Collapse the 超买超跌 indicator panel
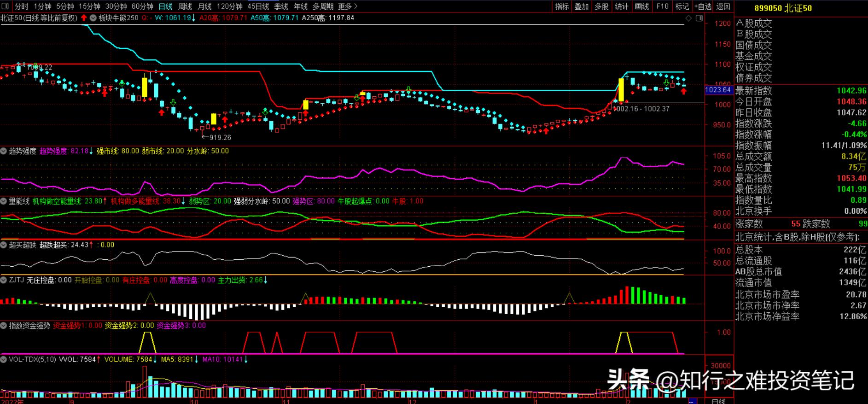868x404 pixels. point(4,245)
